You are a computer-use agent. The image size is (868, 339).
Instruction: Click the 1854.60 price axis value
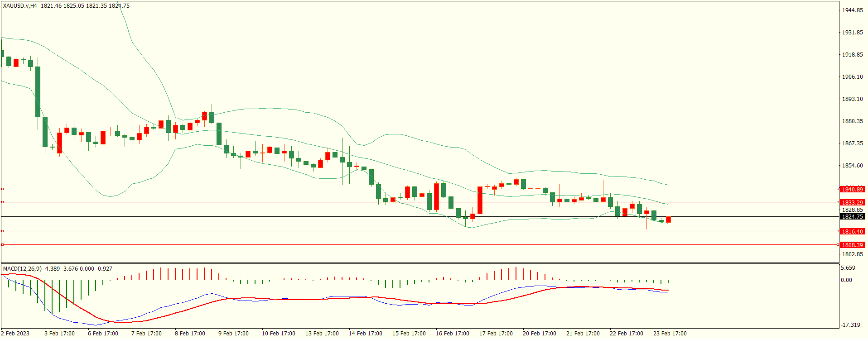[852, 166]
